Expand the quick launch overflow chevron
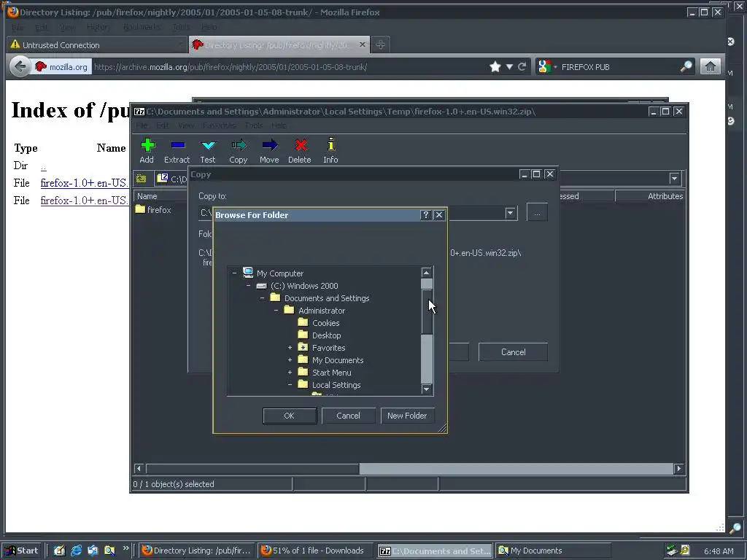Screen dimensions: 747x560 click(x=125, y=548)
